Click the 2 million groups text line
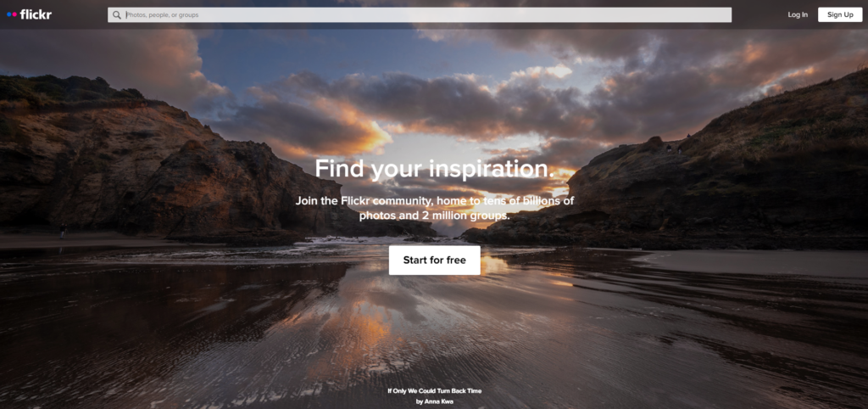 coord(435,216)
